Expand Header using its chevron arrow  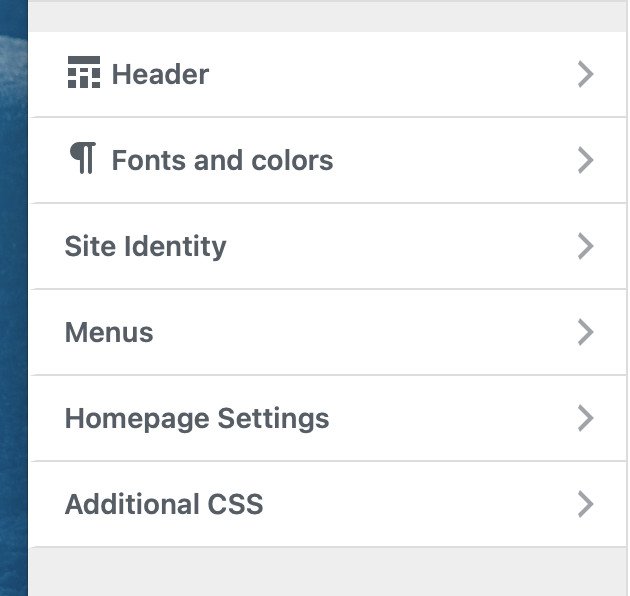tap(586, 74)
